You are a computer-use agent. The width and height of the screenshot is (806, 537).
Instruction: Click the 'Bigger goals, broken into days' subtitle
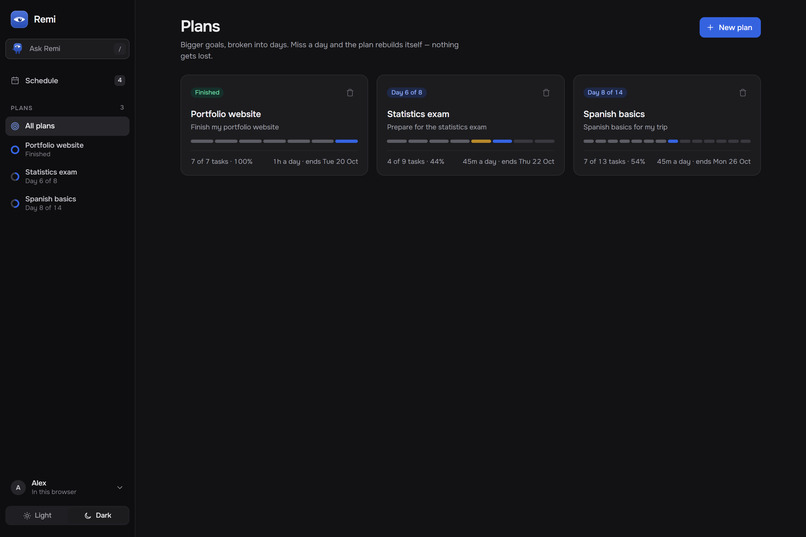[x=320, y=50]
